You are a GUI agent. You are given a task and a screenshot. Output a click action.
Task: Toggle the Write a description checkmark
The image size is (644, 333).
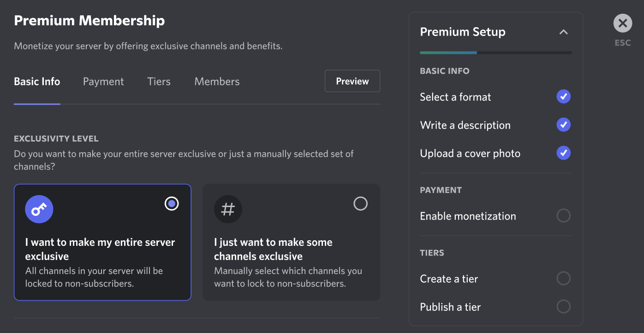coord(563,125)
